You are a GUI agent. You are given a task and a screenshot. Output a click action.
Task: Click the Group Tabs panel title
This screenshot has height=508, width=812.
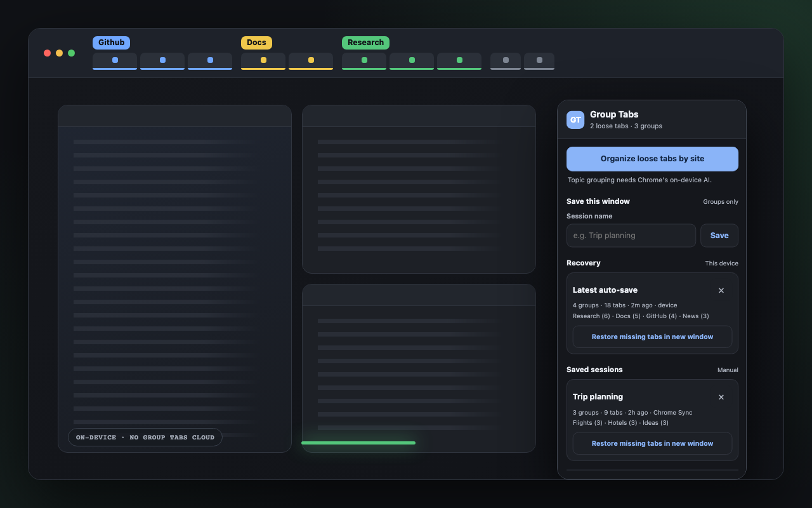[614, 114]
